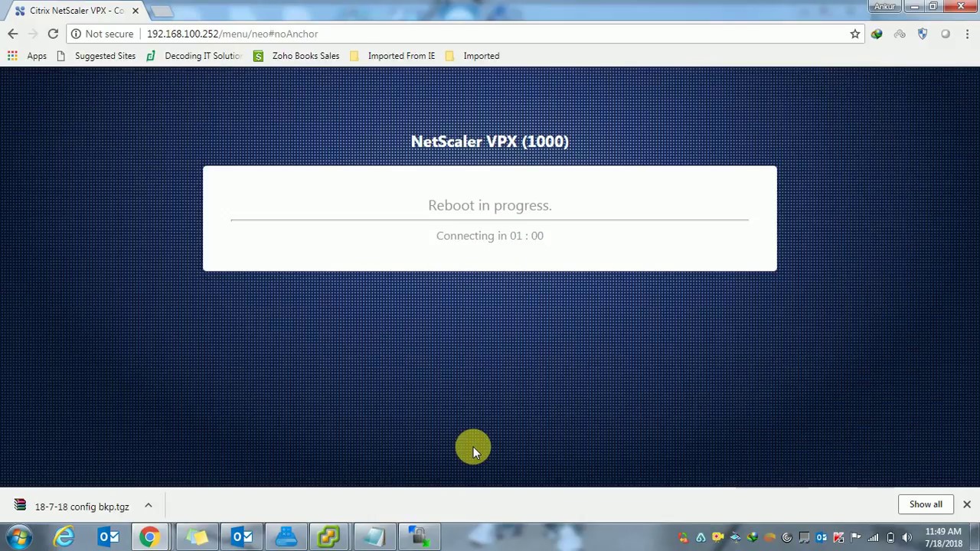The height and width of the screenshot is (551, 980).
Task: Open the Internet Download Manager extension
Action: pos(877,34)
